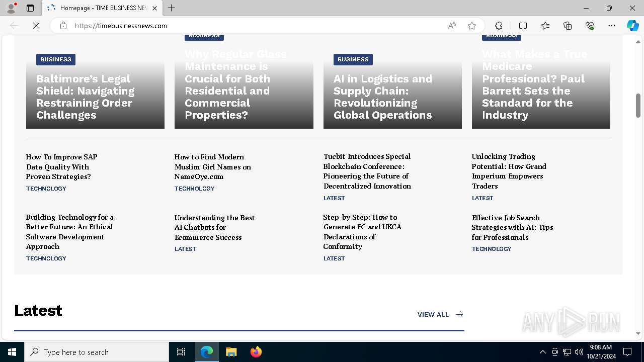The width and height of the screenshot is (644, 362).
Task: Open Ethical Software Development Approach article
Action: (x=70, y=232)
